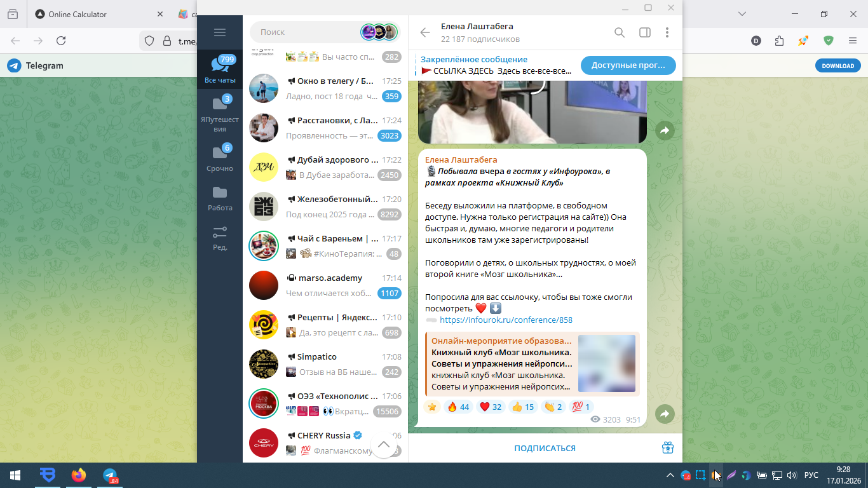Image resolution: width=868 pixels, height=488 pixels.
Task: Add the star reaction to the post
Action: click(433, 407)
